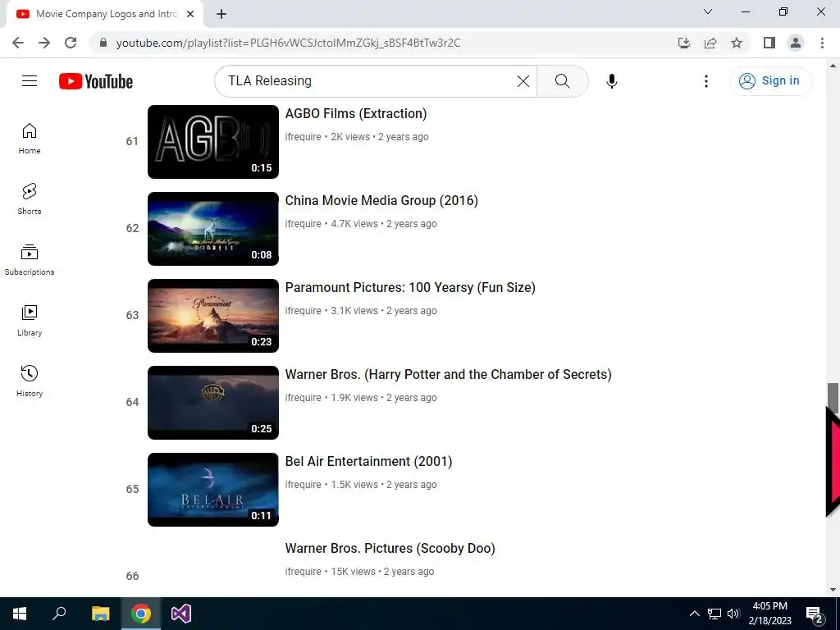840x630 pixels.
Task: Open Library in the sidebar
Action: click(x=30, y=321)
